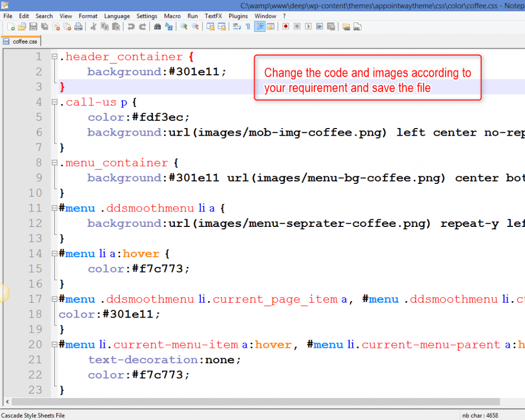The height and width of the screenshot is (420, 525).
Task: Click the Print toolbar icon
Action: 78,26
